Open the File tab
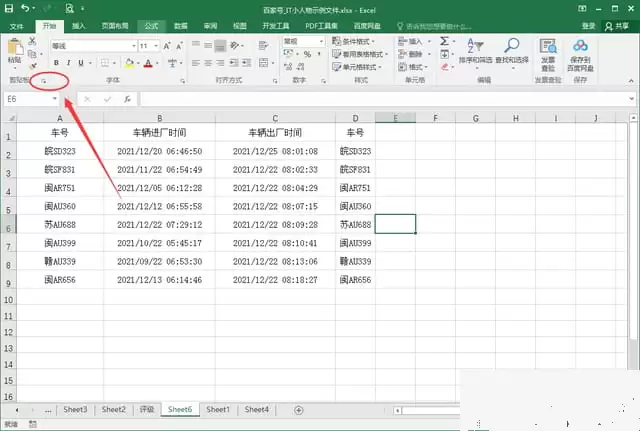 [x=17, y=27]
